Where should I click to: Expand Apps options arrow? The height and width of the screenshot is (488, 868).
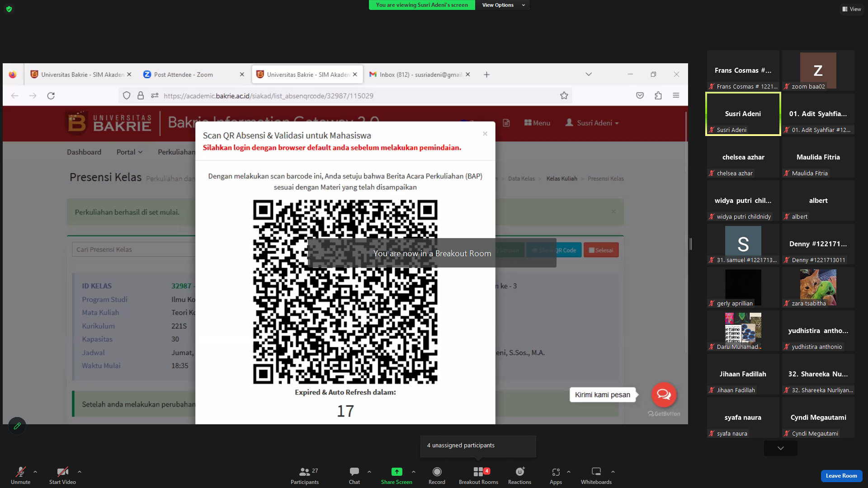point(569,472)
